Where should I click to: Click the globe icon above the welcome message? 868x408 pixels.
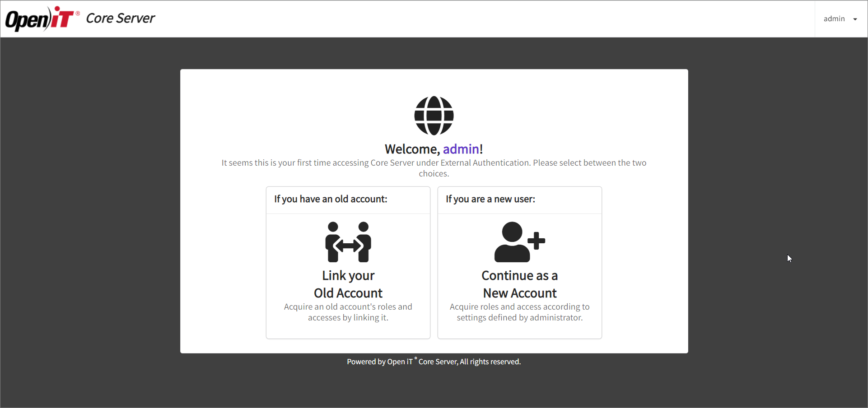(434, 116)
